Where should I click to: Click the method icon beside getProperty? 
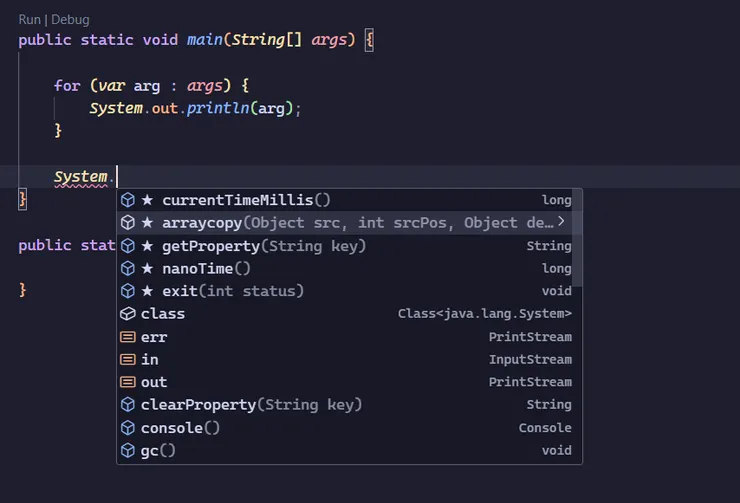click(128, 246)
